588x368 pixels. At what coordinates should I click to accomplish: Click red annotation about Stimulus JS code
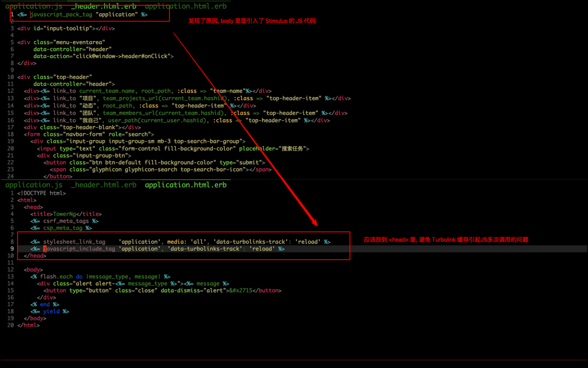pyautogui.click(x=252, y=21)
